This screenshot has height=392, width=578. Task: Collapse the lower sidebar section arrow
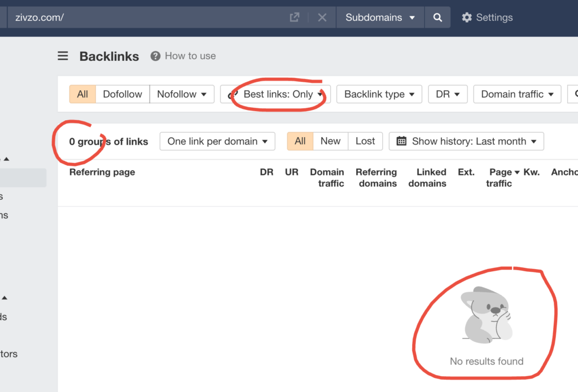coord(5,298)
